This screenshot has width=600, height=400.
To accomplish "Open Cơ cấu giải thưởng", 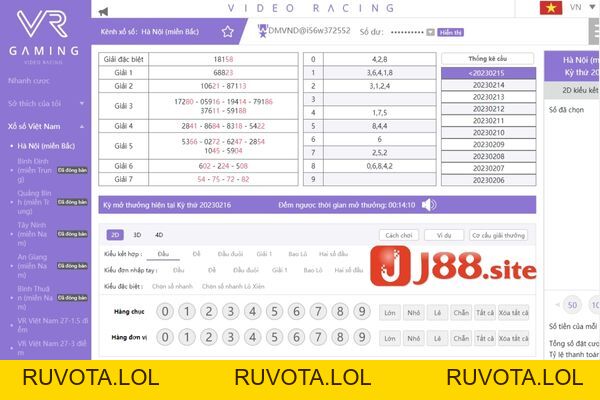I will coord(498,235).
